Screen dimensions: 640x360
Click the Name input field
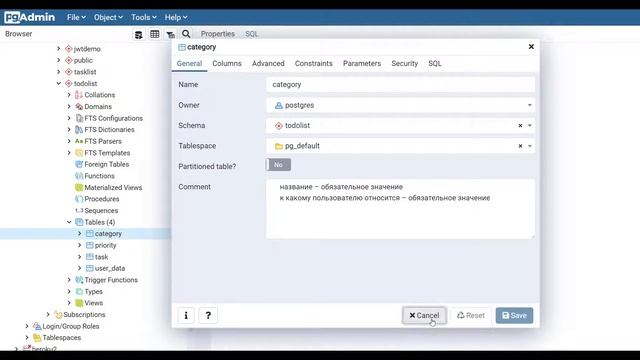click(400, 84)
